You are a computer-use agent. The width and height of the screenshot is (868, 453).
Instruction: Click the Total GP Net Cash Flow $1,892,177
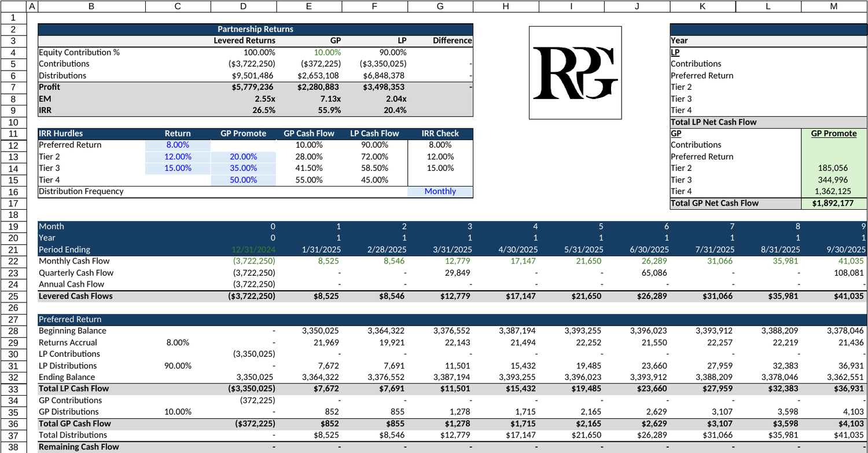(834, 203)
